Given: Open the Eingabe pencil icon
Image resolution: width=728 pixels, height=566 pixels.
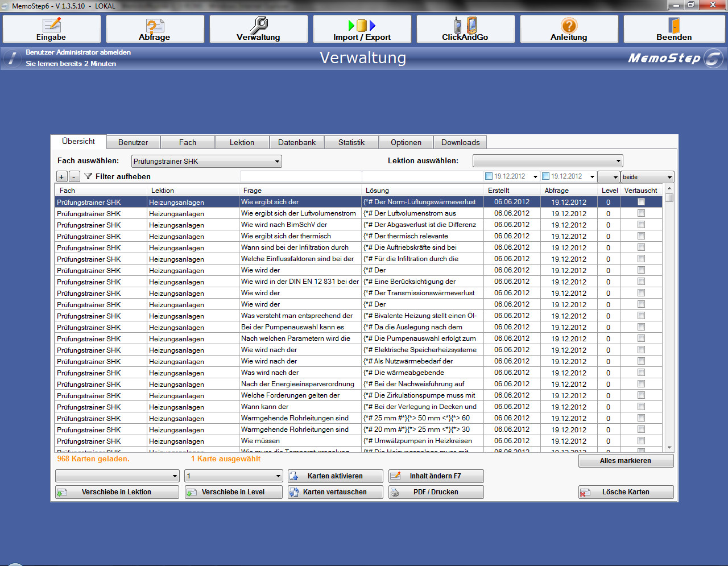Looking at the screenshot, I should [x=52, y=25].
